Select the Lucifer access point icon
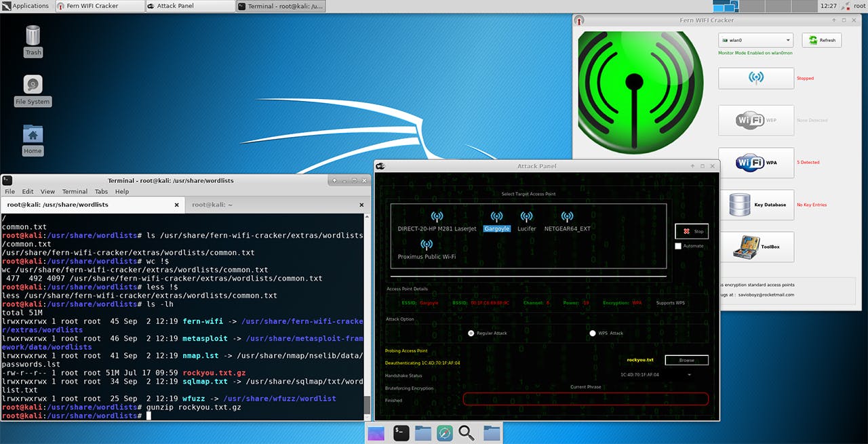The height and width of the screenshot is (444, 868). click(526, 217)
